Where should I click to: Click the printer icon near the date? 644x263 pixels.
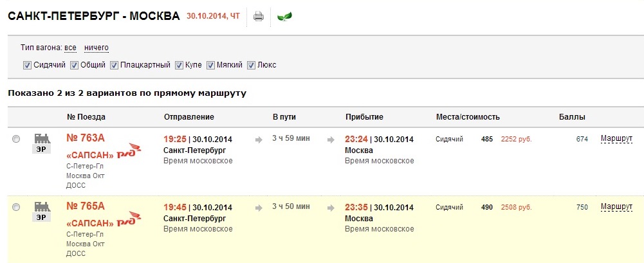pyautogui.click(x=259, y=17)
